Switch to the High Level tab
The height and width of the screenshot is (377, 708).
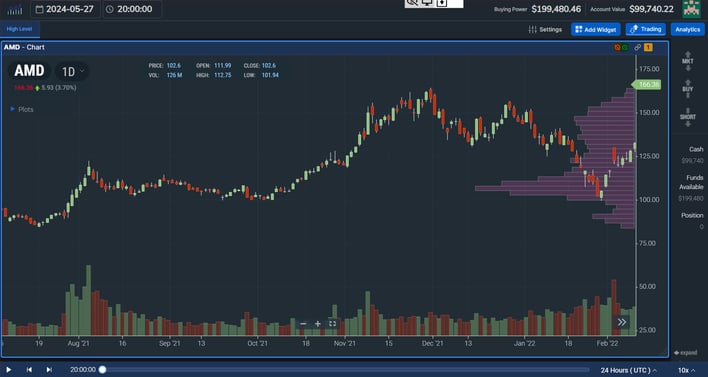19,29
